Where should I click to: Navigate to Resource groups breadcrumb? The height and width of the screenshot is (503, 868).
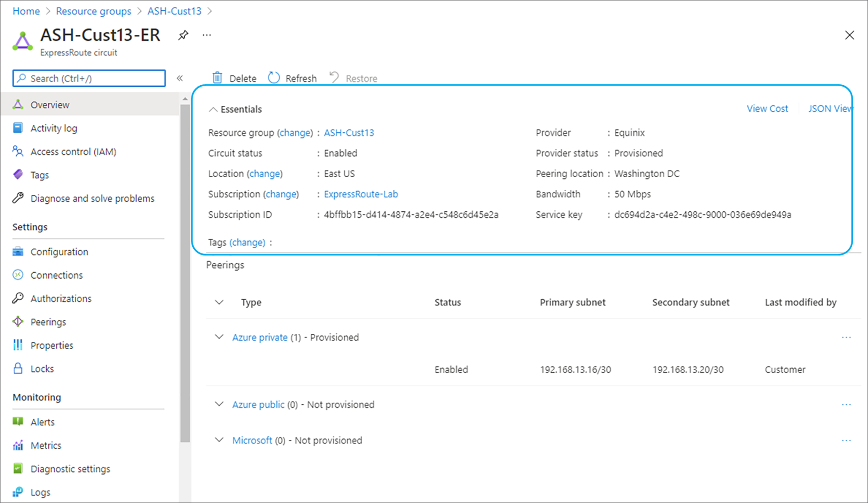[93, 11]
